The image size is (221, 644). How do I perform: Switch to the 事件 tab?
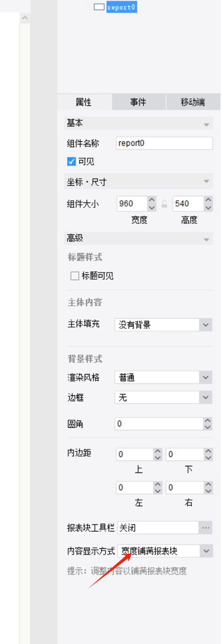[x=138, y=102]
